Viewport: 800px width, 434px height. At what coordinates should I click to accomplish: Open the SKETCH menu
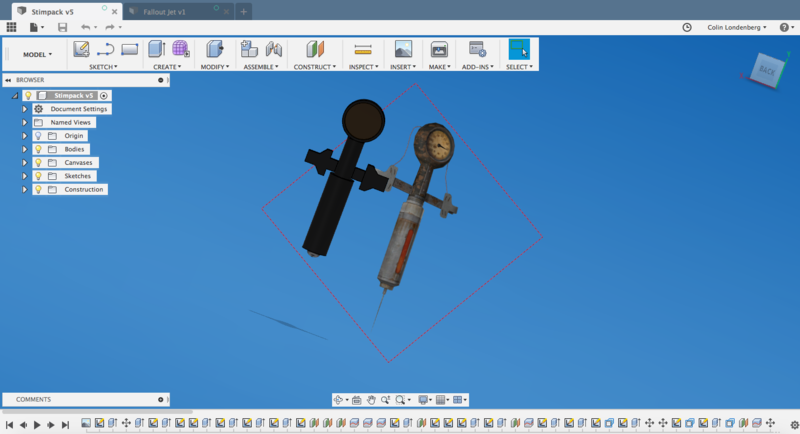[x=103, y=67]
